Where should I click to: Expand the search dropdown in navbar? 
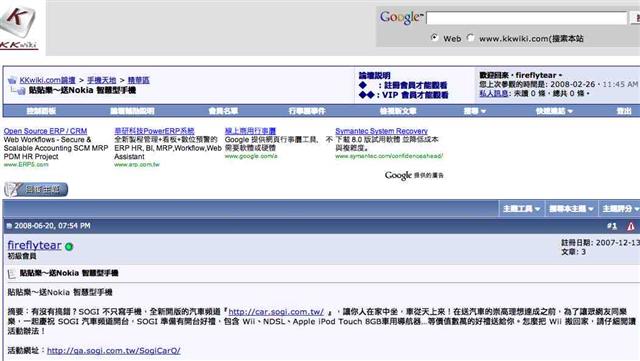click(475, 111)
